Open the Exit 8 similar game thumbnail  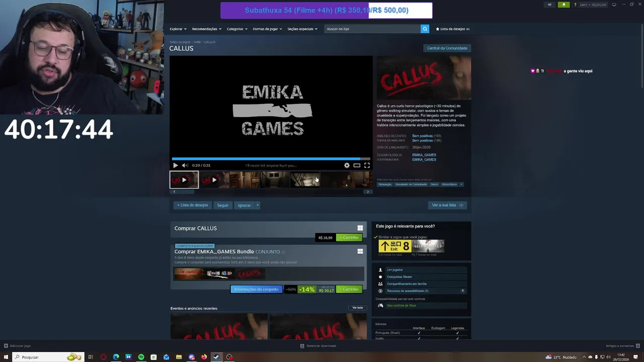tap(394, 246)
